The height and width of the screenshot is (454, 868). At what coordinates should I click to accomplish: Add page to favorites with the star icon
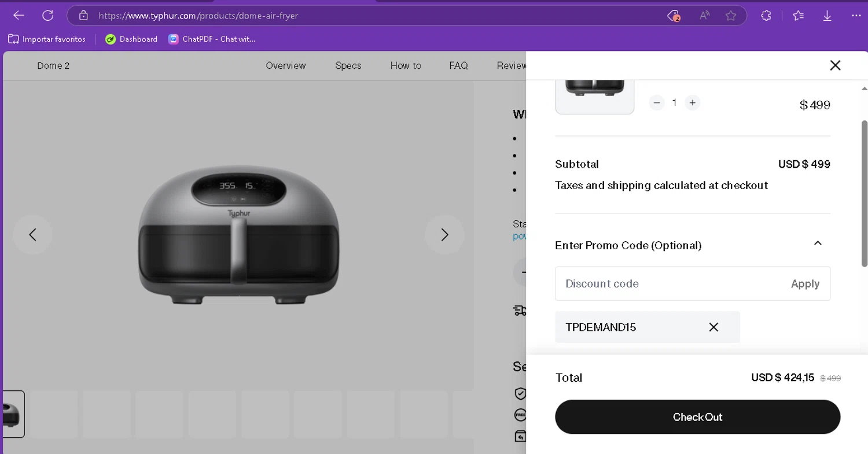pyautogui.click(x=731, y=16)
